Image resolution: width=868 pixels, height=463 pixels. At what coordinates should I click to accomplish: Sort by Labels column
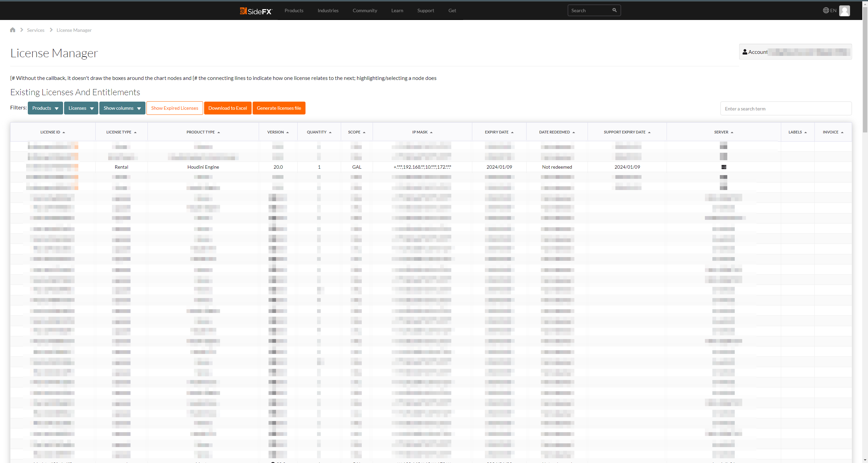[x=797, y=132]
